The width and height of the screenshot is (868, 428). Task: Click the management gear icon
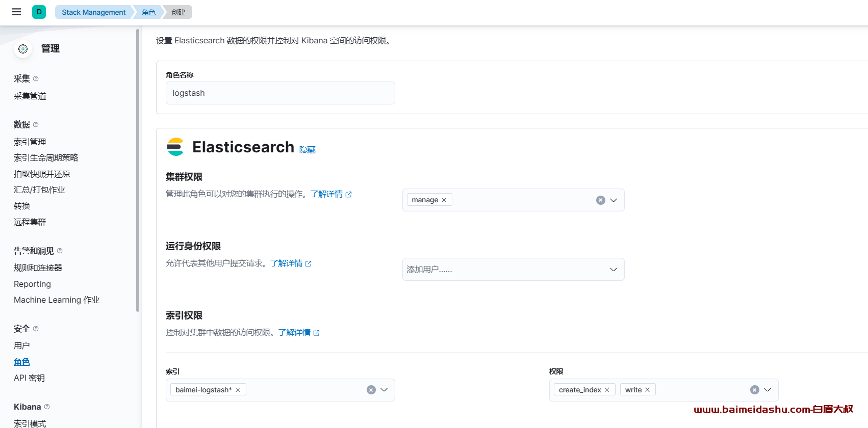23,49
